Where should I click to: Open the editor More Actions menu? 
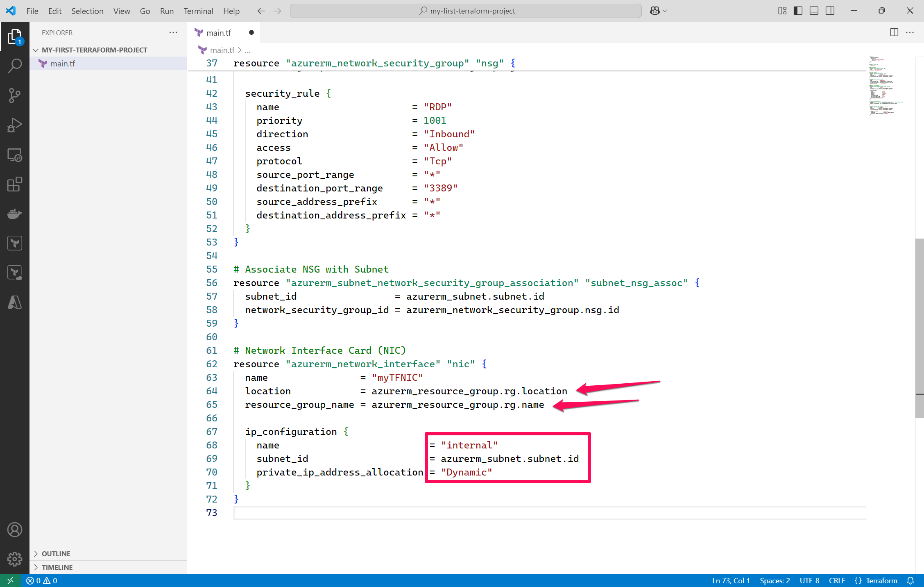(910, 32)
